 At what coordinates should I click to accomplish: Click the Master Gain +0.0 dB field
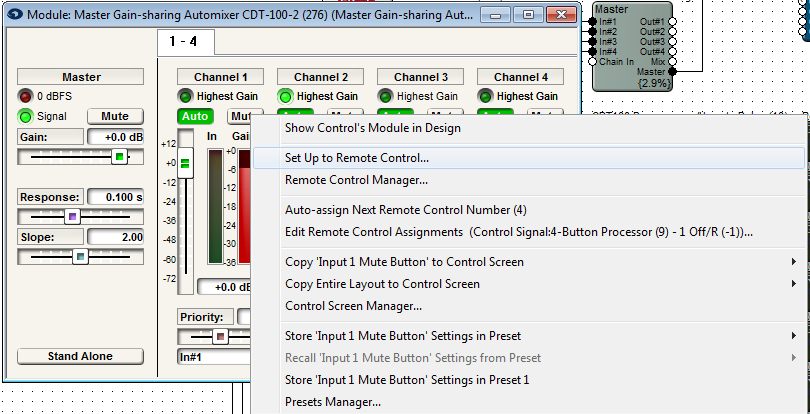pyautogui.click(x=115, y=137)
